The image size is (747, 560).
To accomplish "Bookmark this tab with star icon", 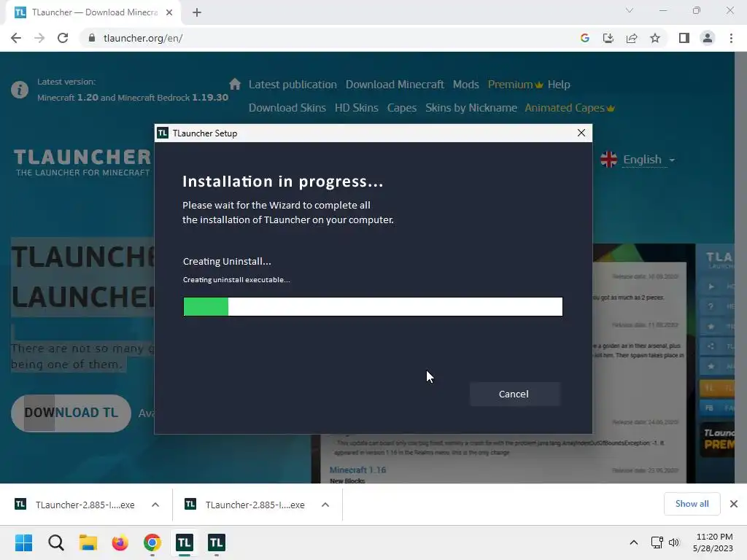I will point(655,38).
